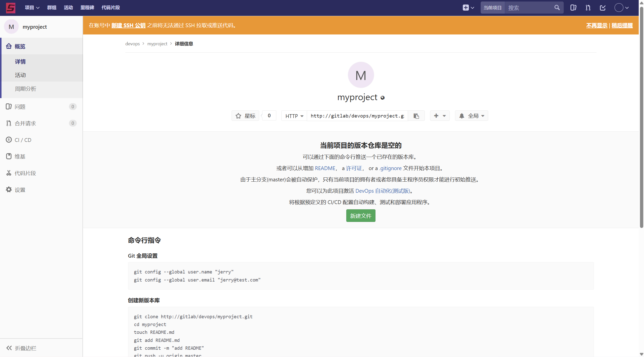Click the public globe icon beside myproject title
This screenshot has width=644, height=357.
(383, 98)
